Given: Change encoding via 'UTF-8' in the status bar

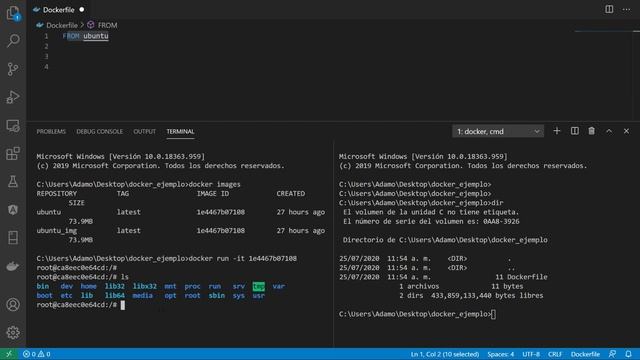Looking at the screenshot, I should tap(531, 354).
